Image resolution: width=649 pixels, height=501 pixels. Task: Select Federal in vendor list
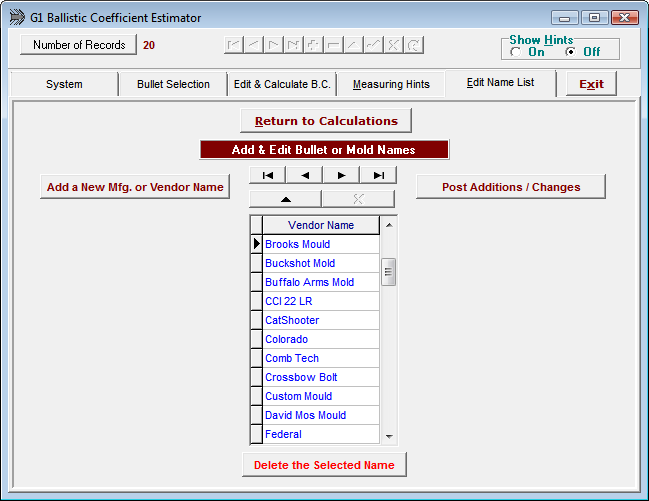pyautogui.click(x=321, y=434)
